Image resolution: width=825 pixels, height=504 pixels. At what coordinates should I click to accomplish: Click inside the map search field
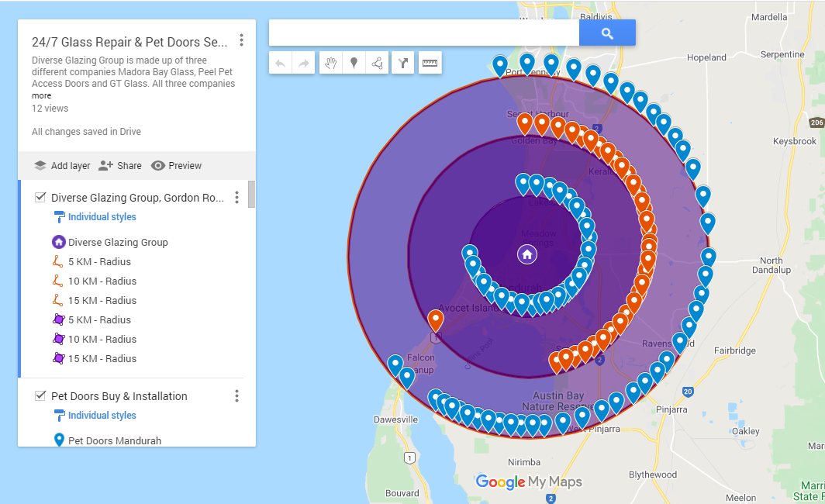tap(423, 32)
